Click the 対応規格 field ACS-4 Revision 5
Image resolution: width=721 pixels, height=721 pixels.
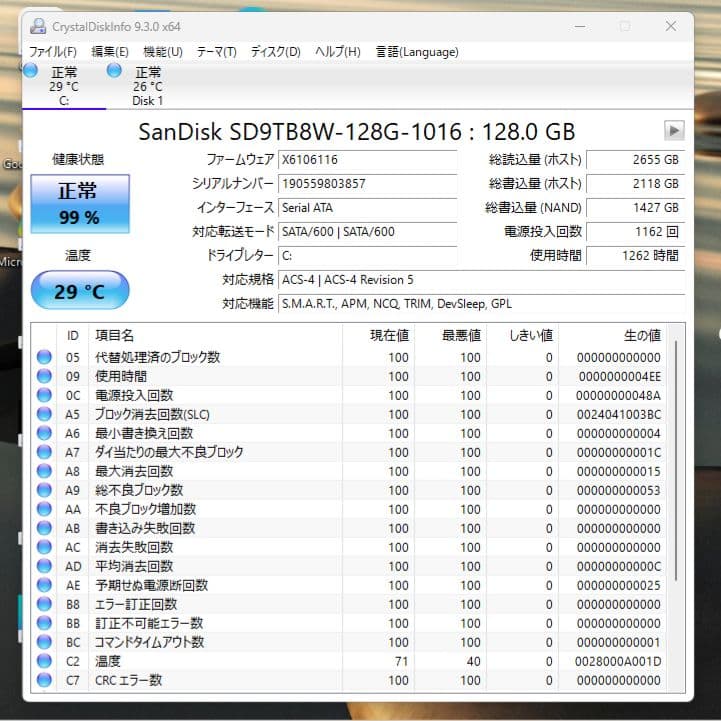click(x=481, y=280)
